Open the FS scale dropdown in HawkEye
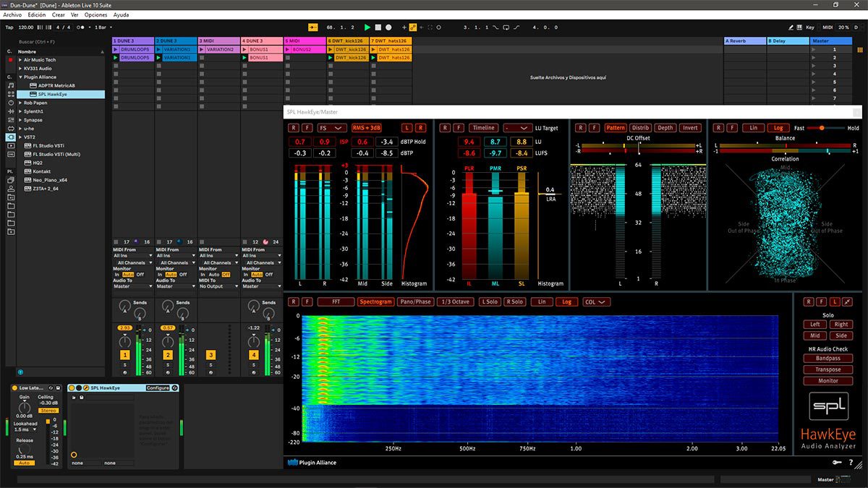The image size is (868, 488). click(x=332, y=128)
